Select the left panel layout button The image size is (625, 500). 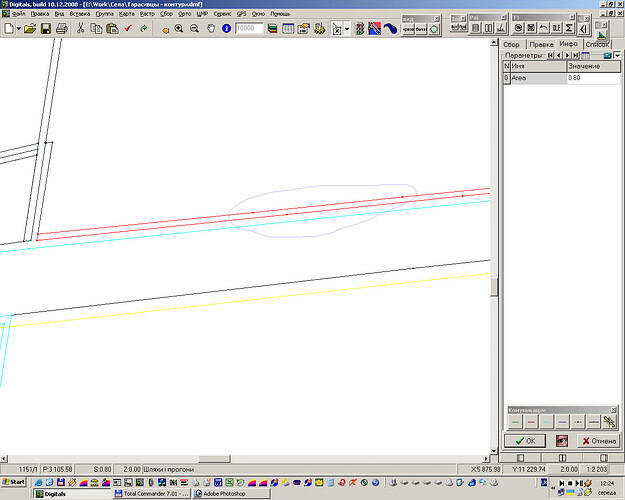(x=521, y=458)
